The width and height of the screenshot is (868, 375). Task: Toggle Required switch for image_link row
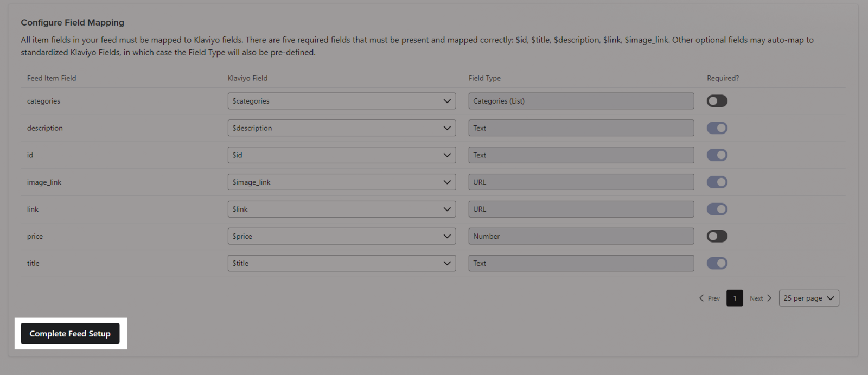click(717, 182)
